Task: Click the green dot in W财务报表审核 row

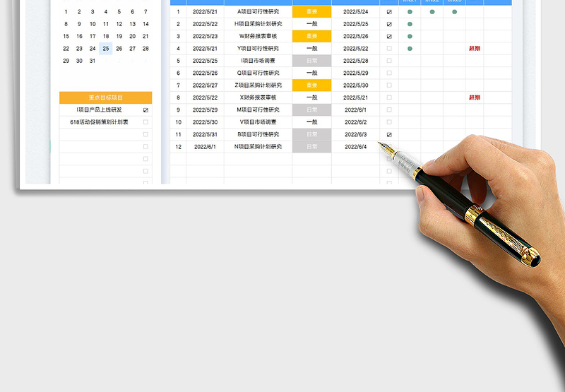Action: 410,36
